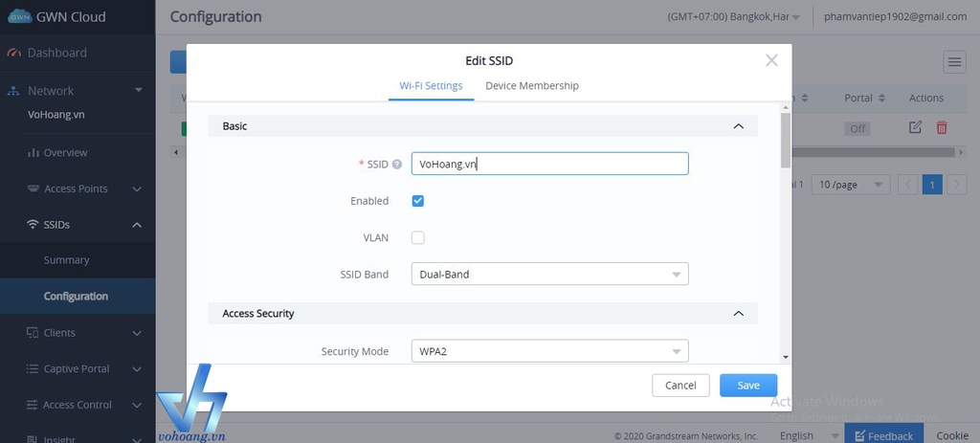Screen dimensions: 980x443
Task: Click the SSID name input field
Action: click(x=549, y=165)
